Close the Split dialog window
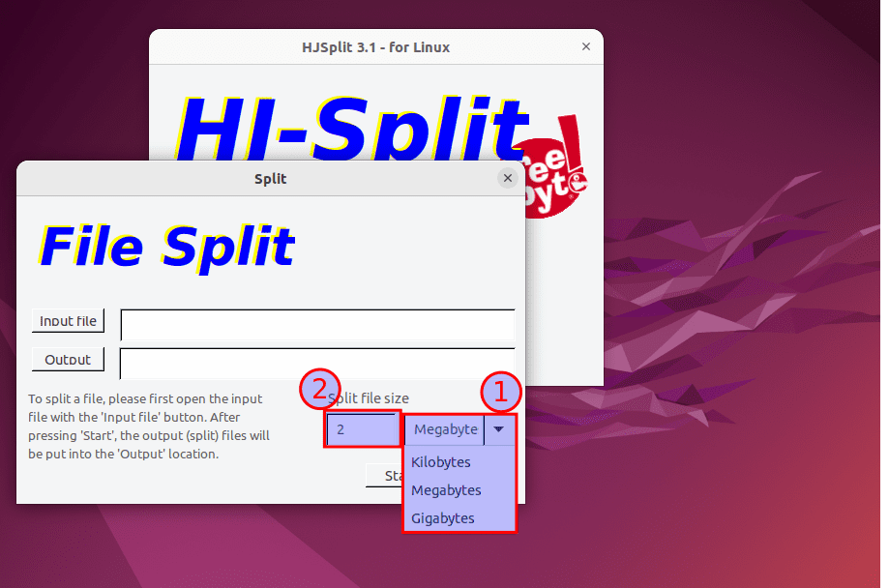Screen dimensions: 889x588 (508, 178)
